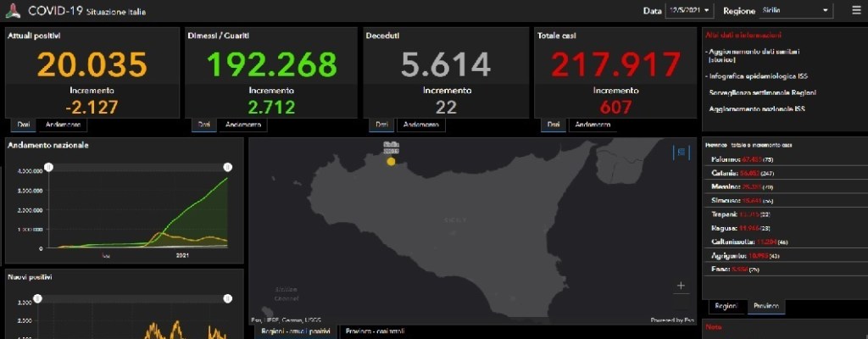Click the Sicilia yellow marker on map
Screen dimensions: 868x339
click(391, 161)
